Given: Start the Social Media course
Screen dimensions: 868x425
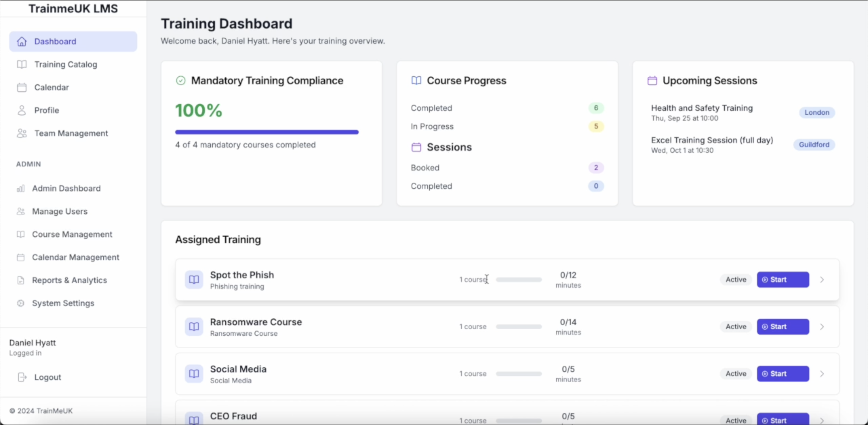Looking at the screenshot, I should click(x=783, y=373).
